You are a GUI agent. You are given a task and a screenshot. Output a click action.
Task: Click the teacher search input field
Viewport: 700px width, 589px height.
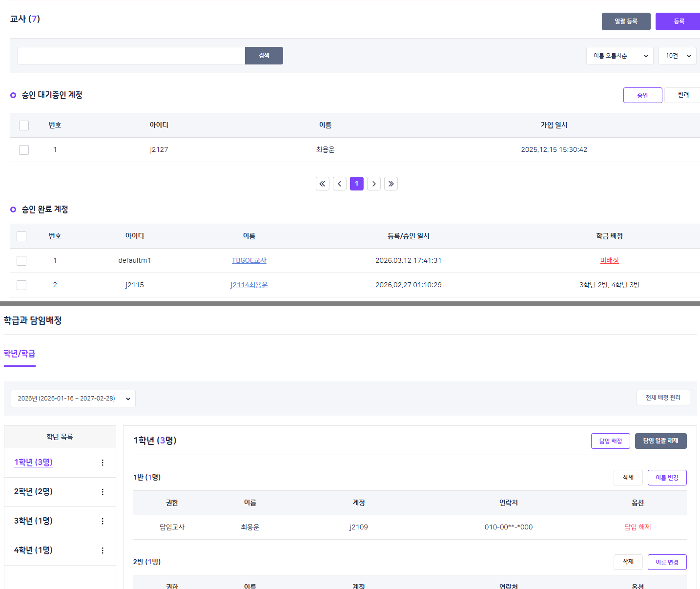pos(131,56)
